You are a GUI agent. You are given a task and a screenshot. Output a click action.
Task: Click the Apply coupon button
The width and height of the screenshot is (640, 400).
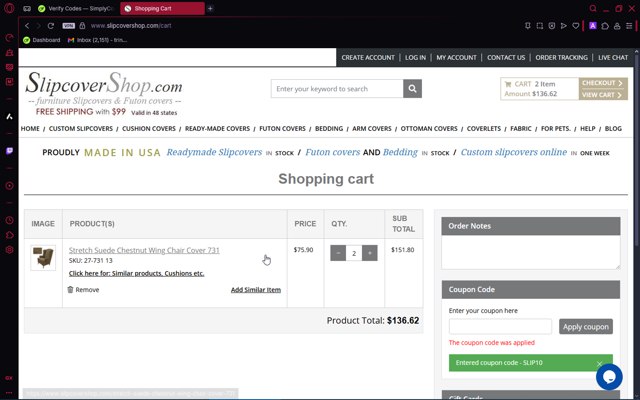click(586, 327)
